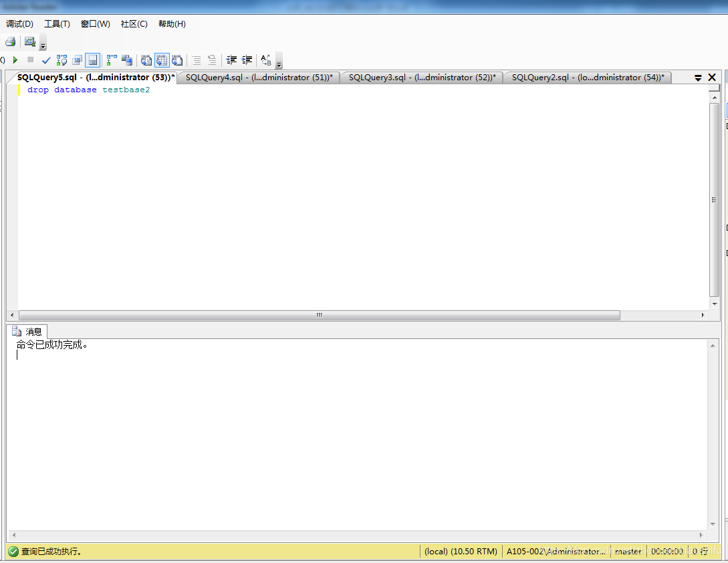The height and width of the screenshot is (563, 728).
Task: Increase the indent of the line
Action: point(247,60)
